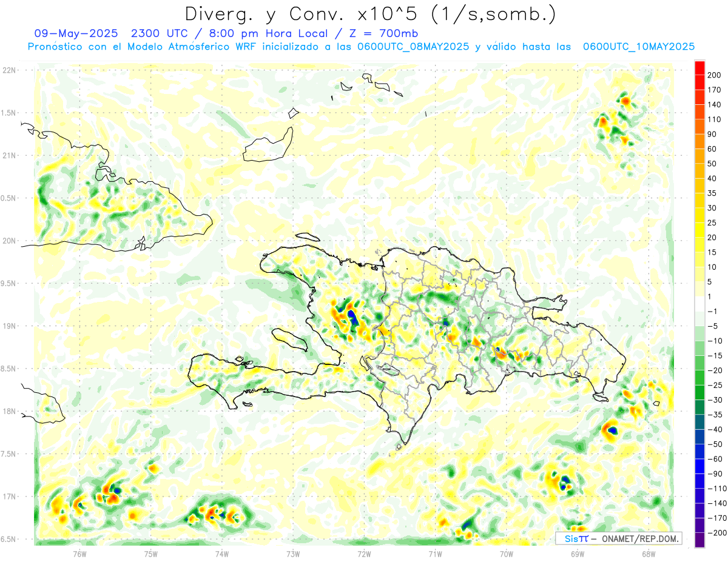Select longitude label '74W'
The height and width of the screenshot is (562, 728).
click(222, 554)
